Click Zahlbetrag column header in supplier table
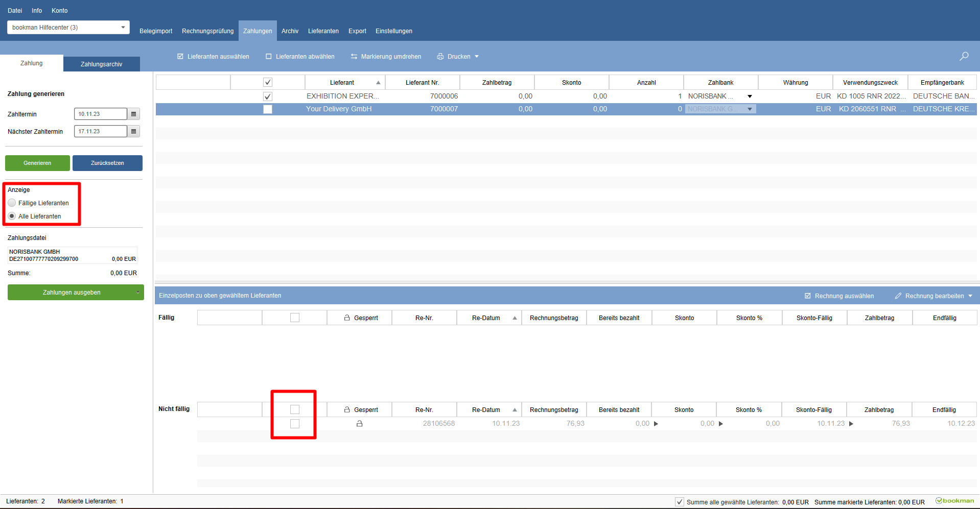980x509 pixels. 497,82
